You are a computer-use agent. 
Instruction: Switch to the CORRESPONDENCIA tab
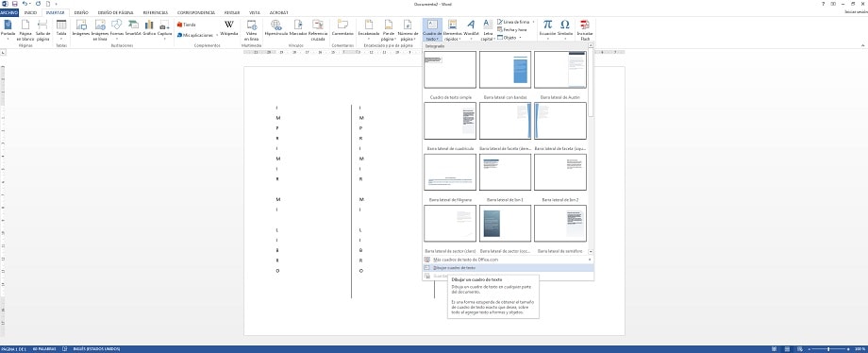[x=196, y=12]
